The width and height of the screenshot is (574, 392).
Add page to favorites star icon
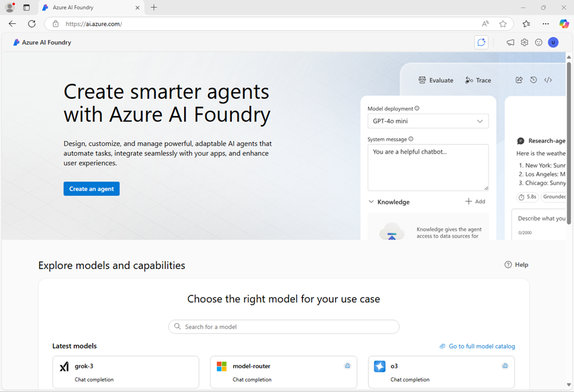pos(502,24)
